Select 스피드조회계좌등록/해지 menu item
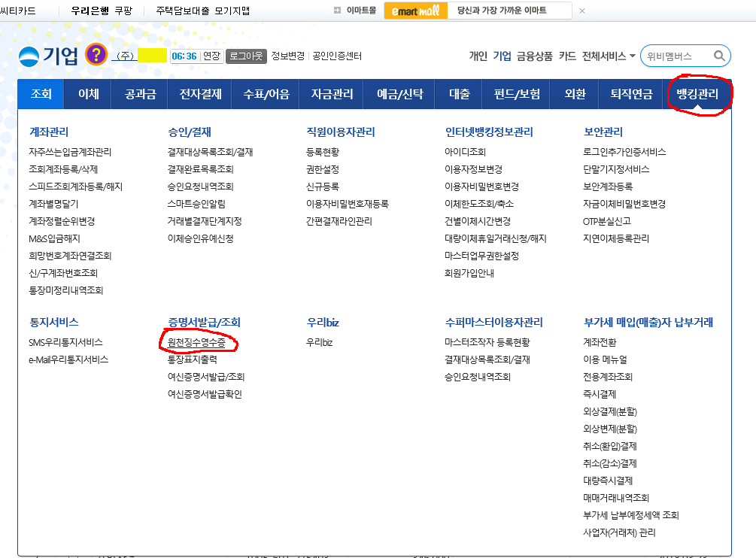756x558 pixels. pos(76,187)
